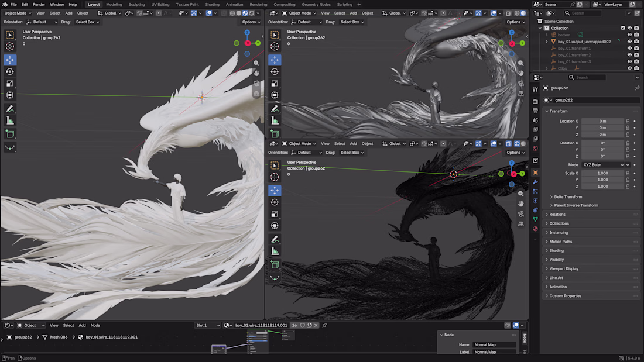
Task: Switch to the Geometry Nodes workspace tab
Action: [x=316, y=5]
